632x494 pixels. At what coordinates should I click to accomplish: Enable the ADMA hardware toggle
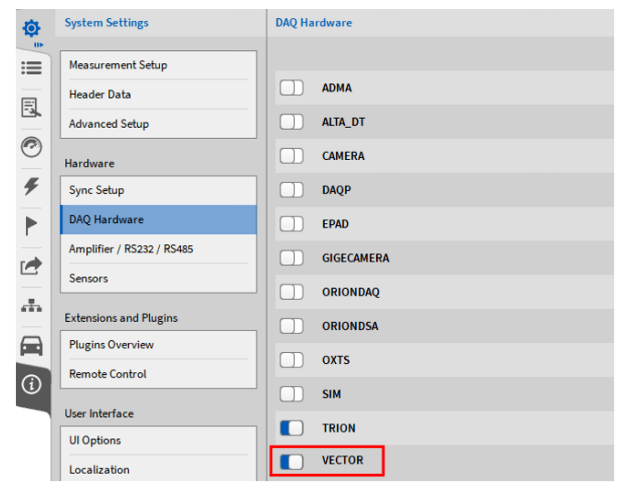(291, 88)
